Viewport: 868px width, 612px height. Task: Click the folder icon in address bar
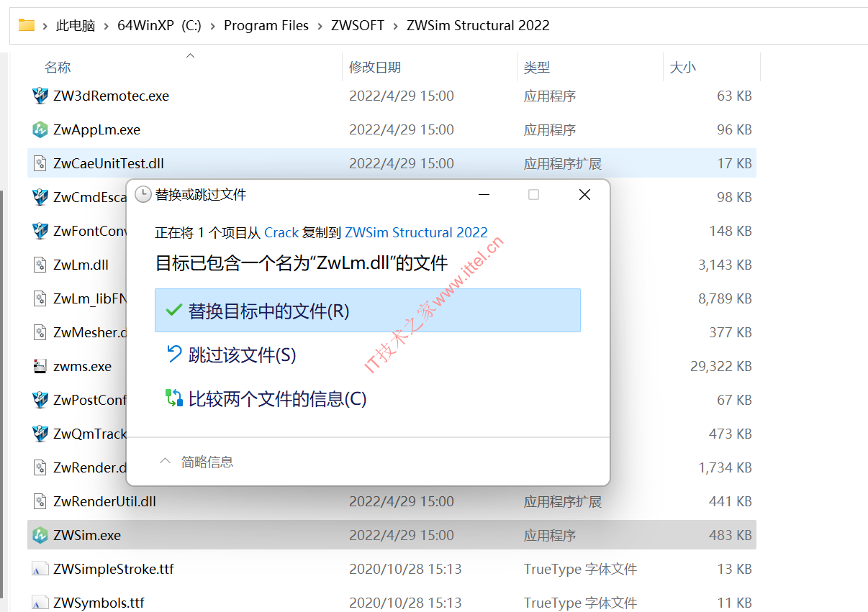pyautogui.click(x=27, y=25)
